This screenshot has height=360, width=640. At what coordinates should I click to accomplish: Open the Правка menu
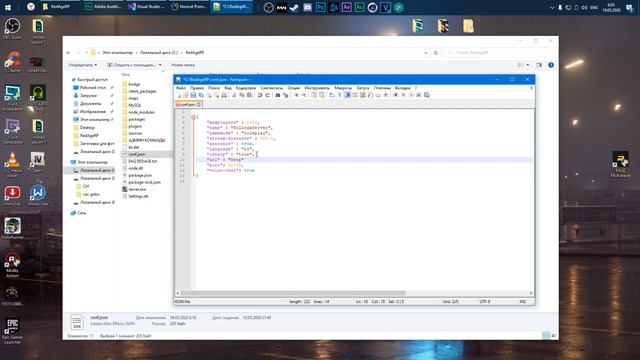point(197,88)
